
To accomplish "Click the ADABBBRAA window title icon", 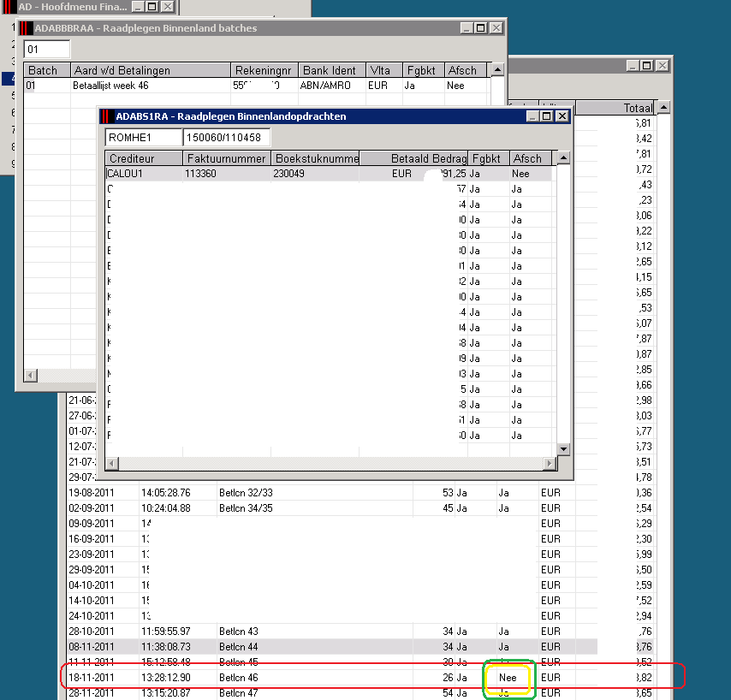I will pyautogui.click(x=27, y=28).
